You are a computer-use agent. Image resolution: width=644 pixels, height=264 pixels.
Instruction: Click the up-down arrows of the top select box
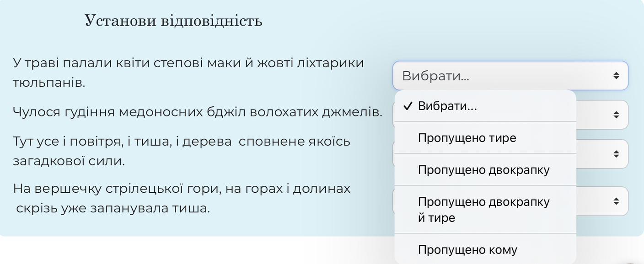(616, 76)
